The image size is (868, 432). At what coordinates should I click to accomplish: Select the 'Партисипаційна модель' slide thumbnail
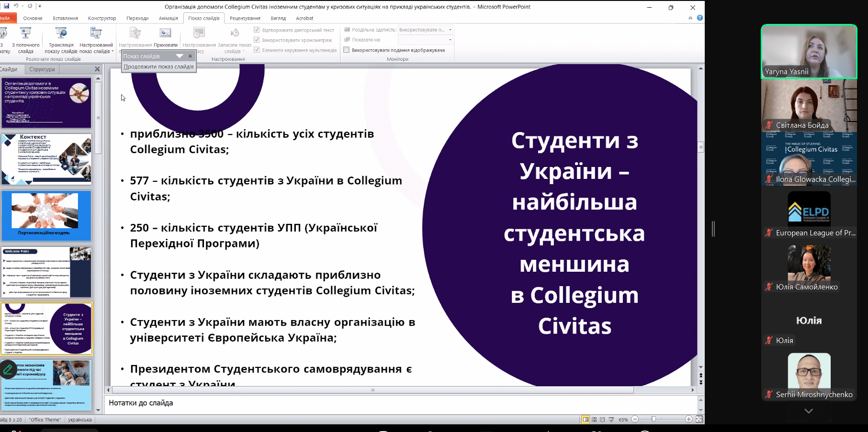coord(46,216)
